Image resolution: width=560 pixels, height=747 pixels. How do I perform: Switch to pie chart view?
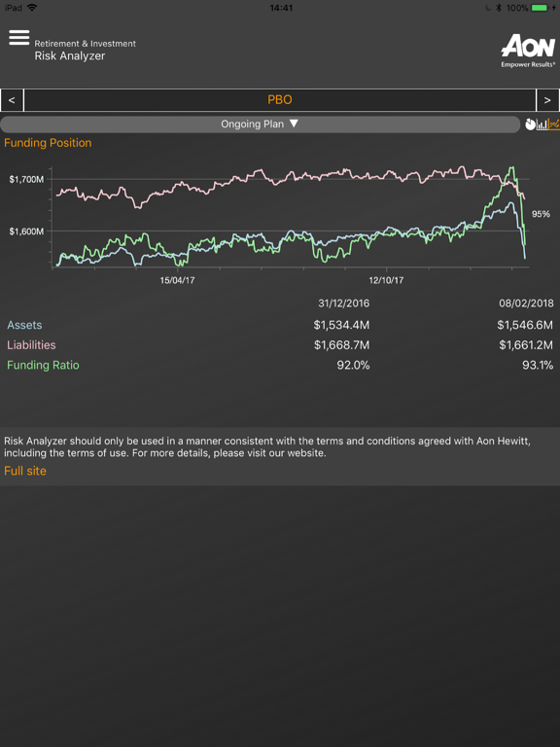530,124
